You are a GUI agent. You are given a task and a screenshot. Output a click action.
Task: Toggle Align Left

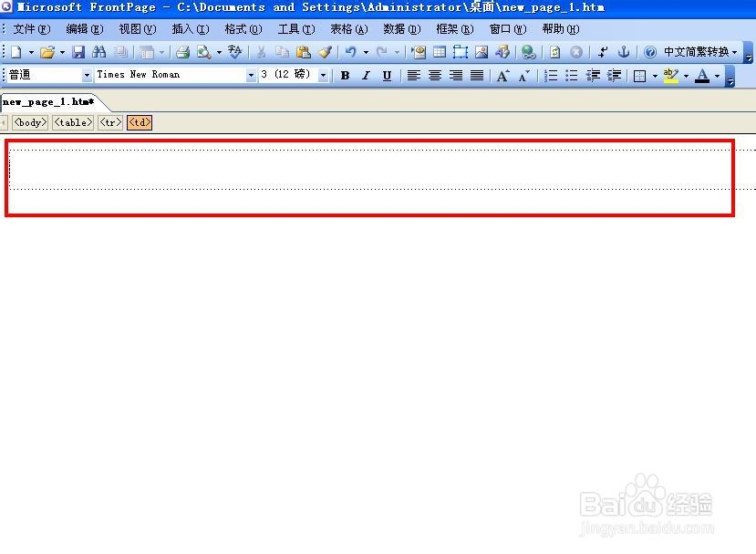point(414,76)
